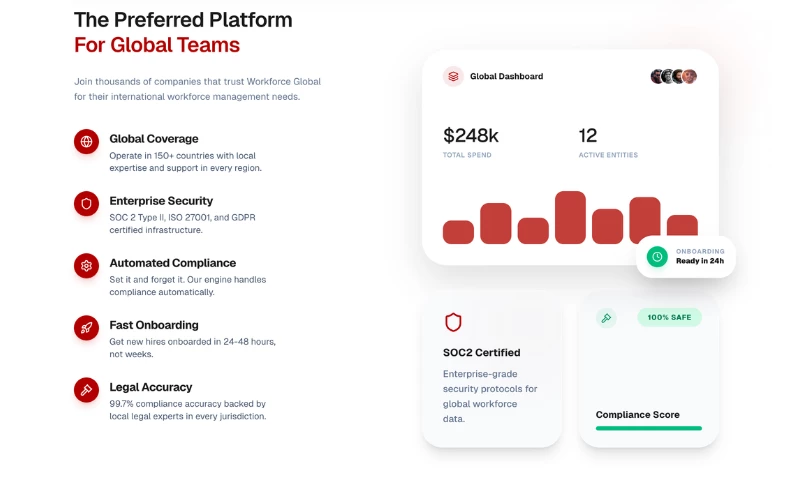Click the gavel icon beside Legal Accuracy
The image size is (800, 480).
tap(86, 390)
